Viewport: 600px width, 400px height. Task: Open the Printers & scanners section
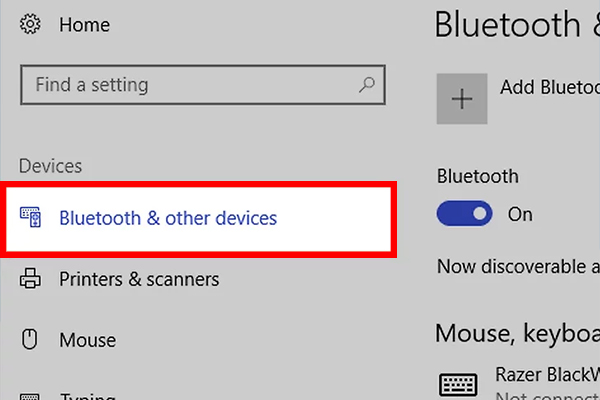[x=139, y=279]
